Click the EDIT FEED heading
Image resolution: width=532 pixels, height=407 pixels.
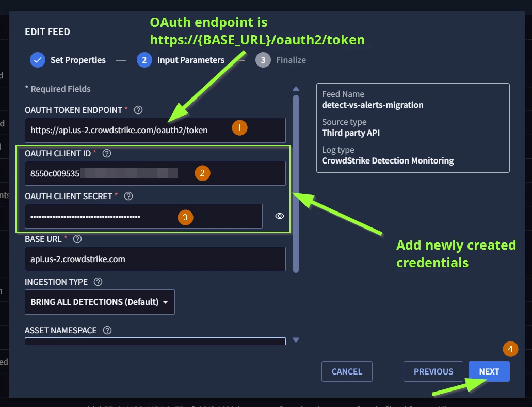click(47, 32)
